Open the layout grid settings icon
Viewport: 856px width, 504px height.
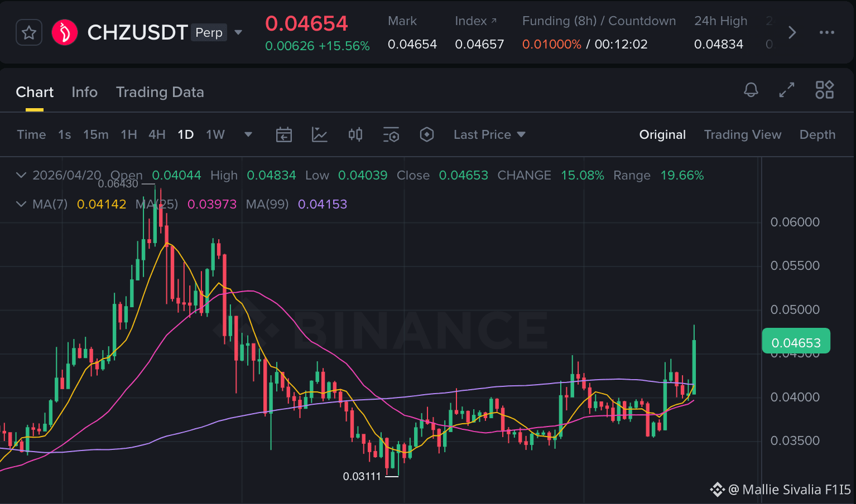(824, 90)
